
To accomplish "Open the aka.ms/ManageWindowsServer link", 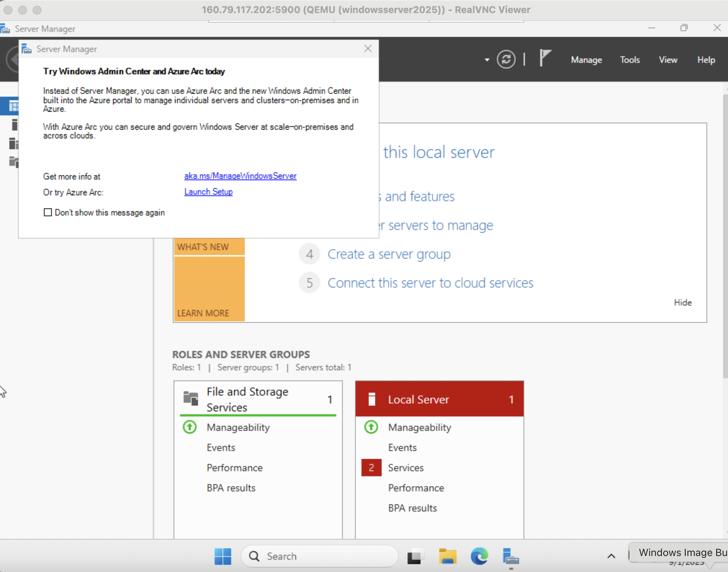I will 240,176.
